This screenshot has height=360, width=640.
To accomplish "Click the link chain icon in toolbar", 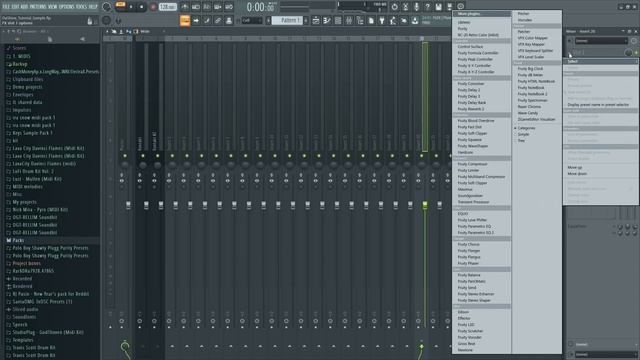I will coord(218,20).
